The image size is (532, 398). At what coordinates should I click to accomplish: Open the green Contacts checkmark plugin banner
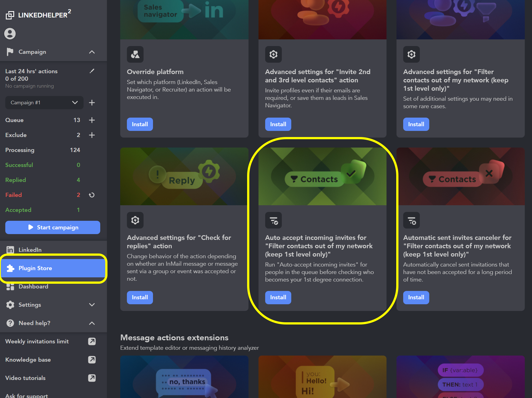(322, 176)
